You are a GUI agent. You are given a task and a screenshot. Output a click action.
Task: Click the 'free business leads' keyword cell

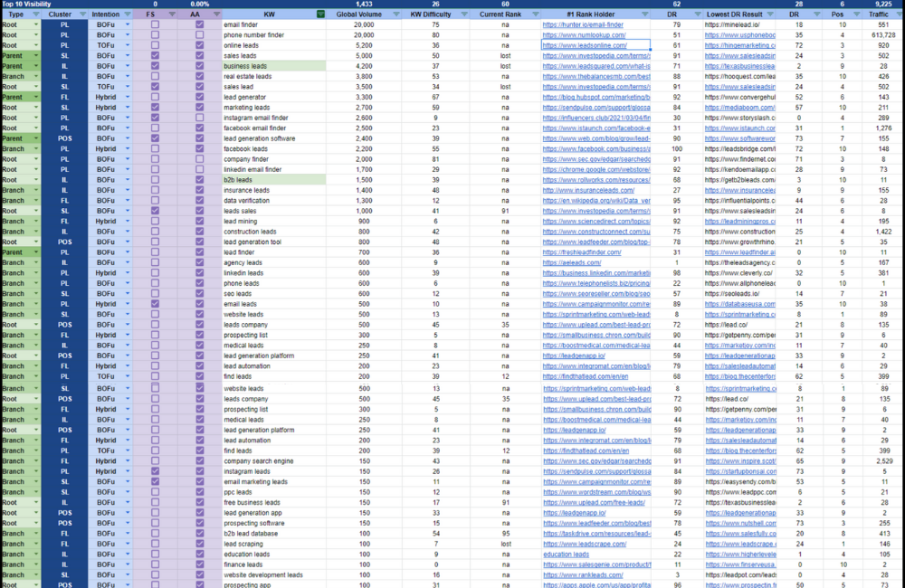(273, 503)
